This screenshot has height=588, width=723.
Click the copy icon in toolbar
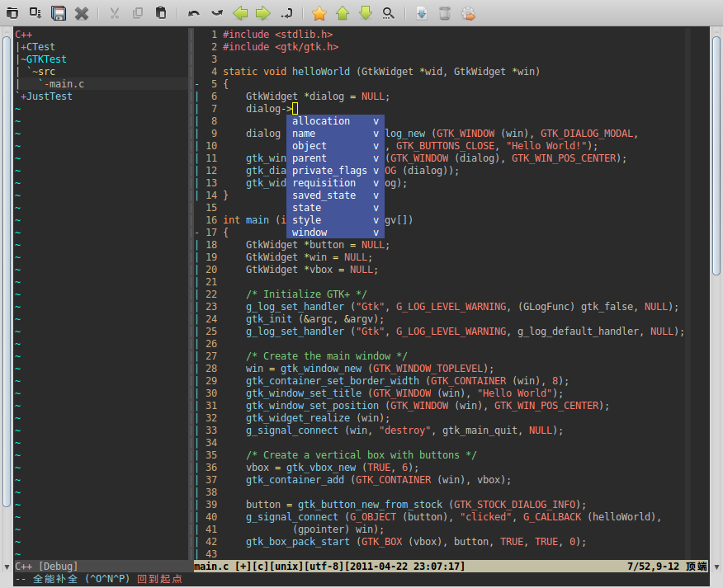click(x=137, y=13)
